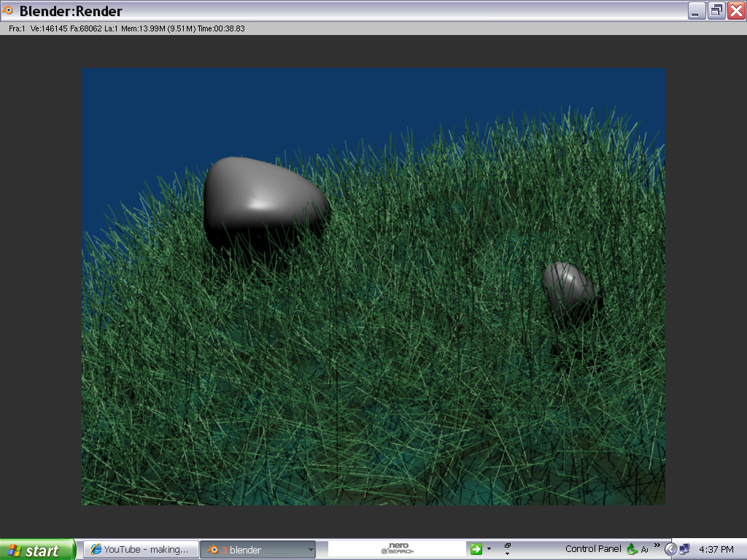Image resolution: width=747 pixels, height=560 pixels.
Task: Open dropdown arrow beside the Nero go button
Action: point(489,549)
